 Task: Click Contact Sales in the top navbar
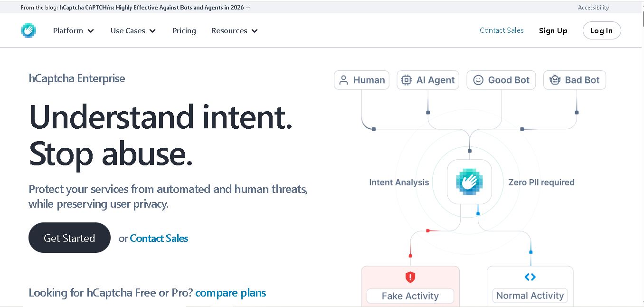click(x=502, y=30)
